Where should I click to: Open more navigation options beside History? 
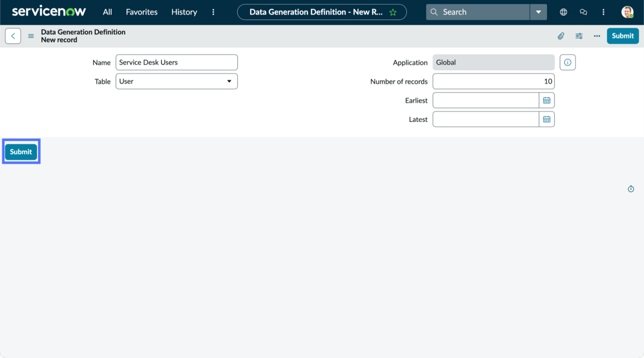[213, 12]
